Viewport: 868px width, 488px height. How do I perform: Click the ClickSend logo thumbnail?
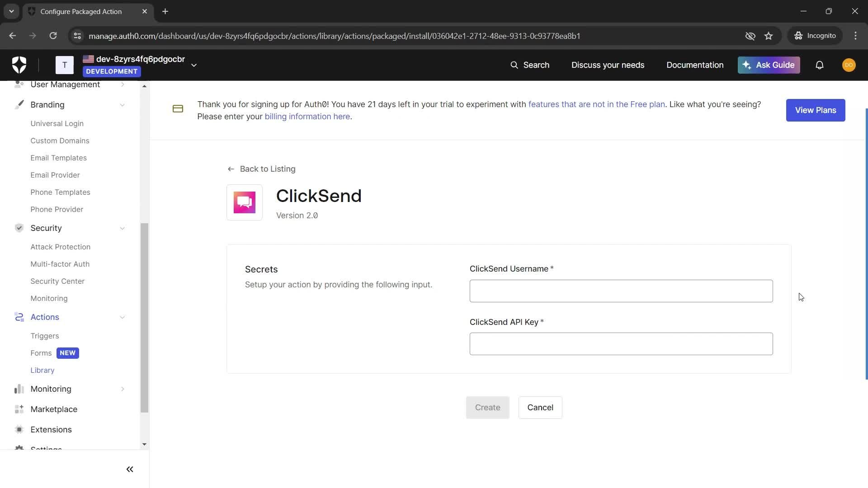[245, 202]
